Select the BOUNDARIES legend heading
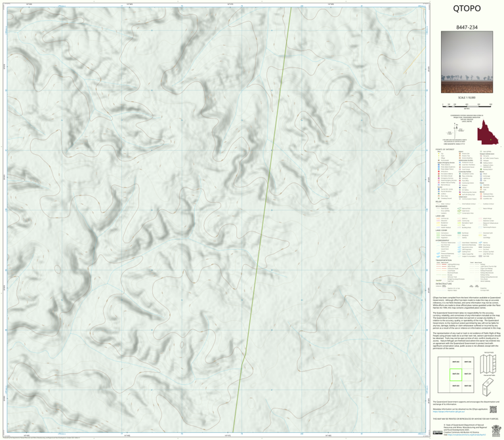This screenshot has height=440, width=504. pos(441,206)
